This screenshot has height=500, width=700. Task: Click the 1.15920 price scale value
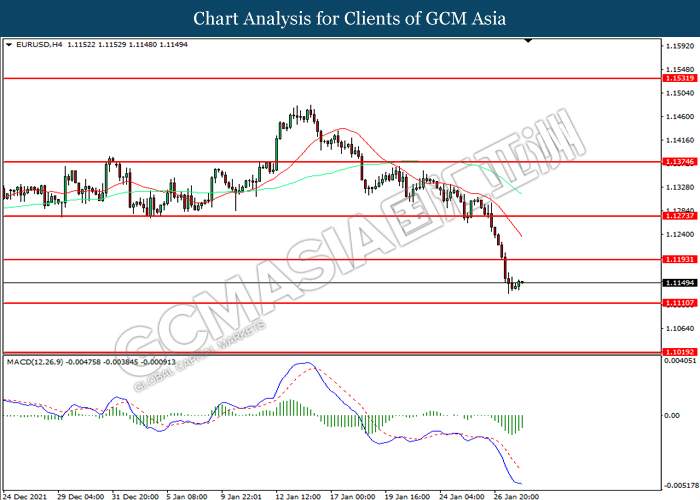tap(680, 46)
